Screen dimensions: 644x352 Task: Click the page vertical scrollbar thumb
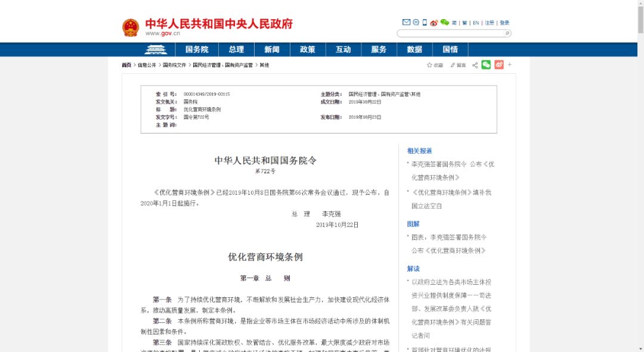[x=640, y=19]
